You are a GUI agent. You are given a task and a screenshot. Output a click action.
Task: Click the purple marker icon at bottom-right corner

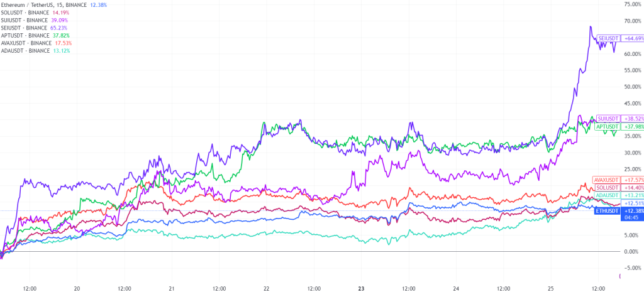(x=621, y=276)
